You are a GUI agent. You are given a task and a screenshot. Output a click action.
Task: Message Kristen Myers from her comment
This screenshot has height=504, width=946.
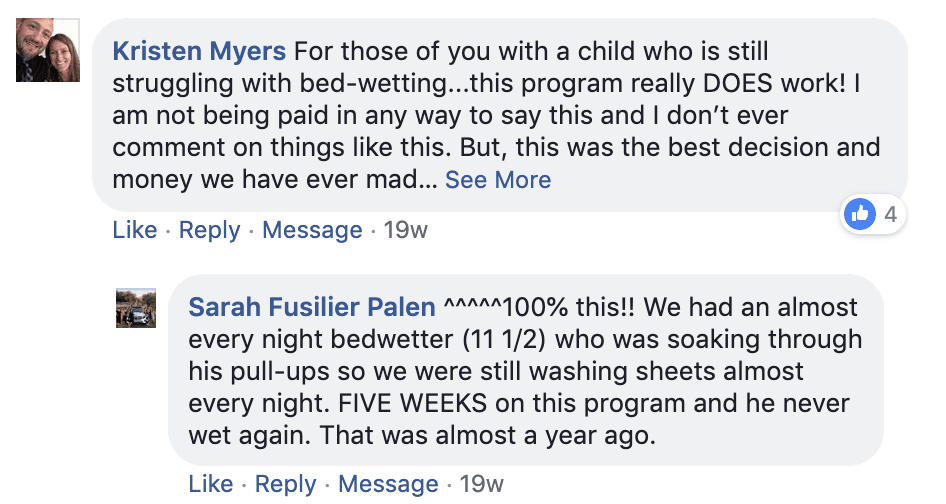point(312,230)
